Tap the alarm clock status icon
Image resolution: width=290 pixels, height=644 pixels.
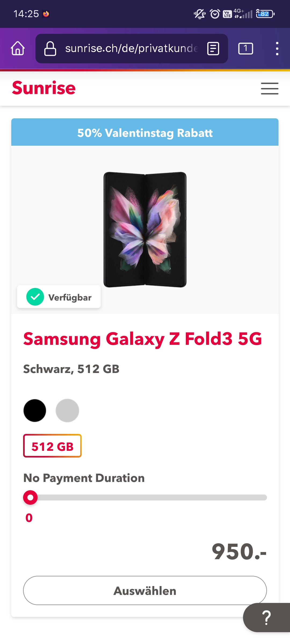tap(215, 14)
